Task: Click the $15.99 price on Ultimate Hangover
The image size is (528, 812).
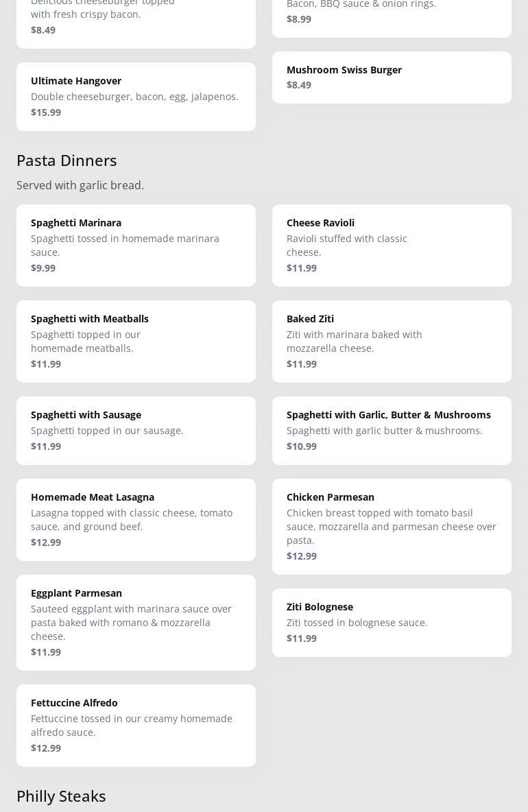Action: [46, 112]
